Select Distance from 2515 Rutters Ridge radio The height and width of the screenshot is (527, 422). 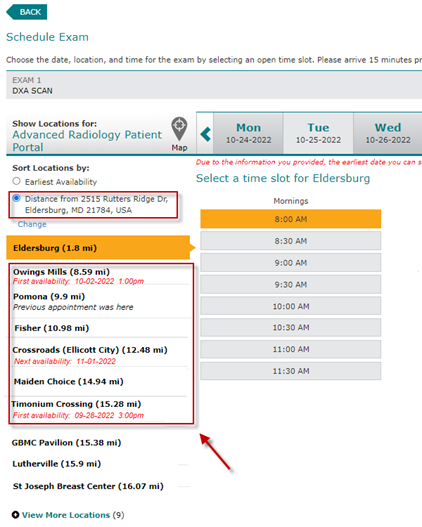click(x=16, y=198)
